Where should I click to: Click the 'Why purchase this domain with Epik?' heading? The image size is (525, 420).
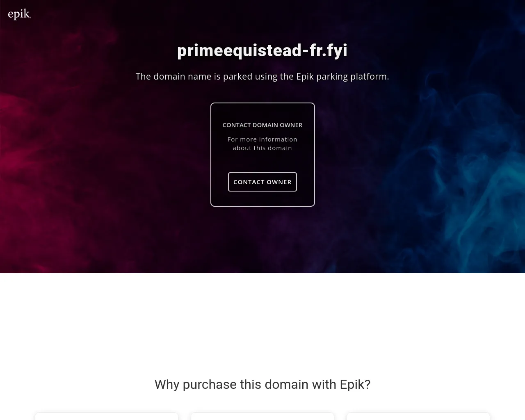click(x=262, y=384)
